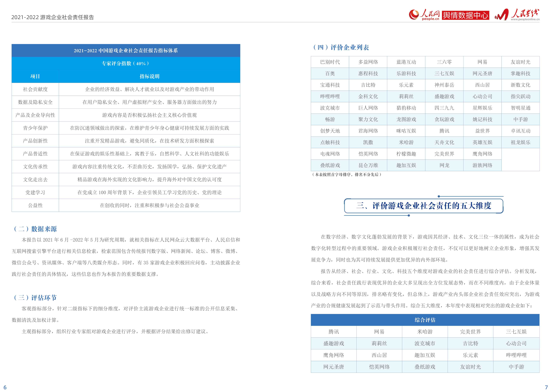553x392 pixels.
Task: Select the 产品普适性 row label
Action: tap(35, 154)
